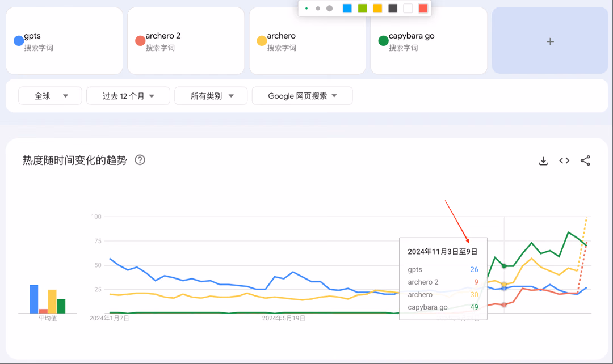Click the yellow archero average bar

point(52,302)
